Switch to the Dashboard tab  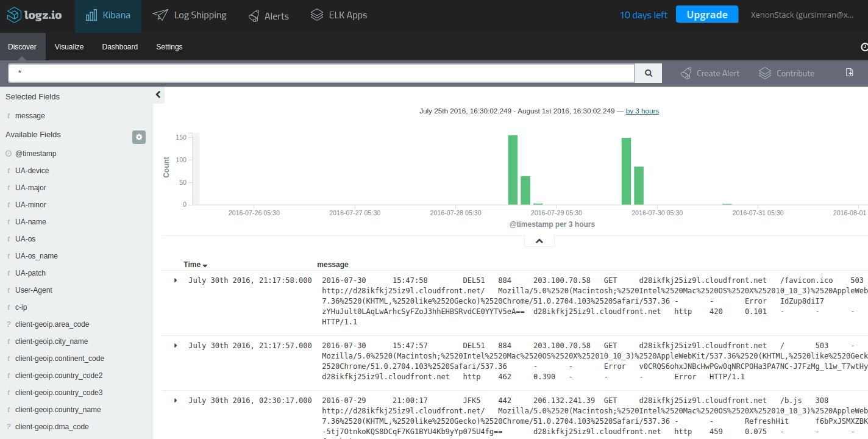point(119,47)
